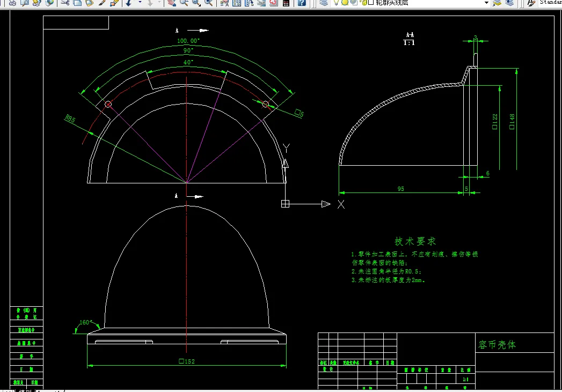The width and height of the screenshot is (562, 392).
Task: Click the Copy to clipboard icon
Action: point(77,3)
